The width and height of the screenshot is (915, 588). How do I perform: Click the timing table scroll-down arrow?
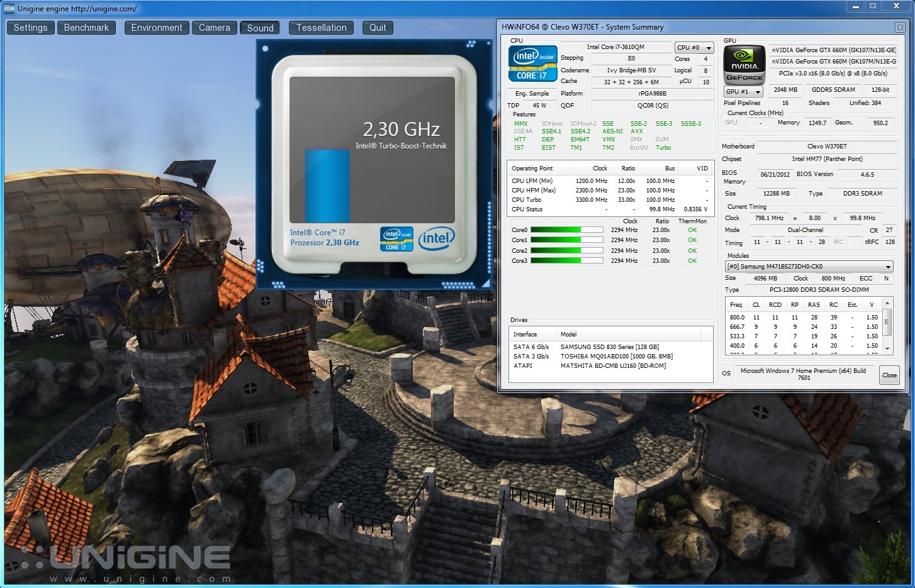[887, 348]
